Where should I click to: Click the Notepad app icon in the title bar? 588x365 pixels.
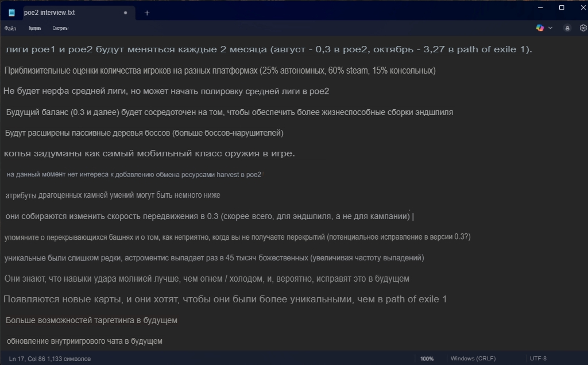click(x=11, y=13)
